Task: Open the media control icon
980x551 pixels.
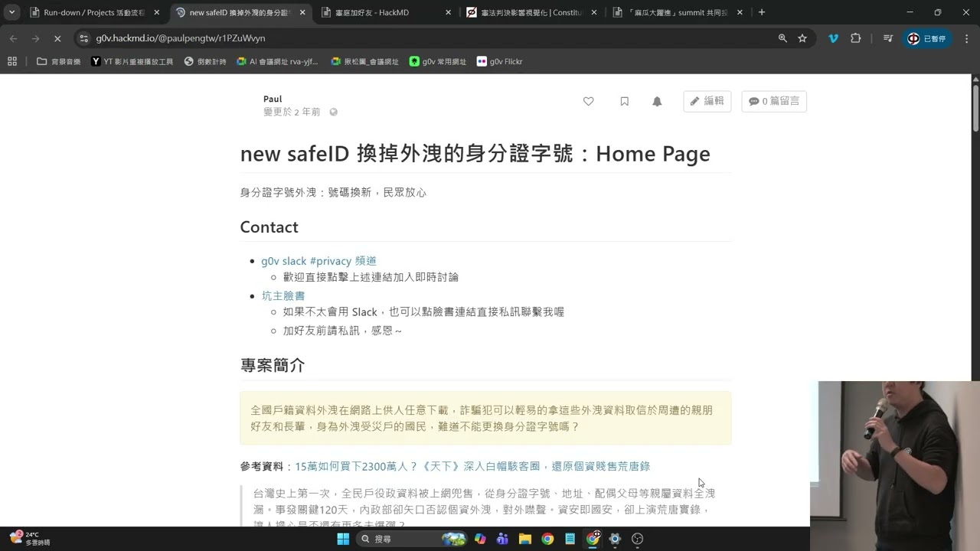Action: coord(887,38)
